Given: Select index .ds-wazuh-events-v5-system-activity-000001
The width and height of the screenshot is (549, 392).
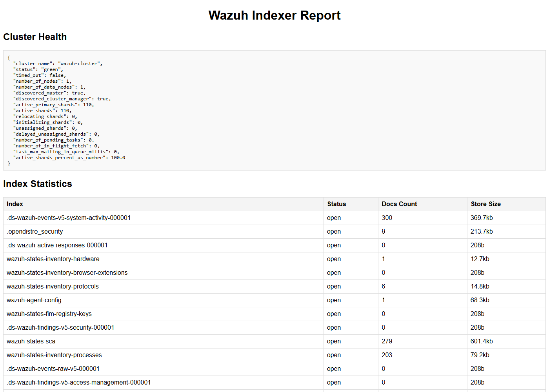Looking at the screenshot, I should [x=69, y=218].
